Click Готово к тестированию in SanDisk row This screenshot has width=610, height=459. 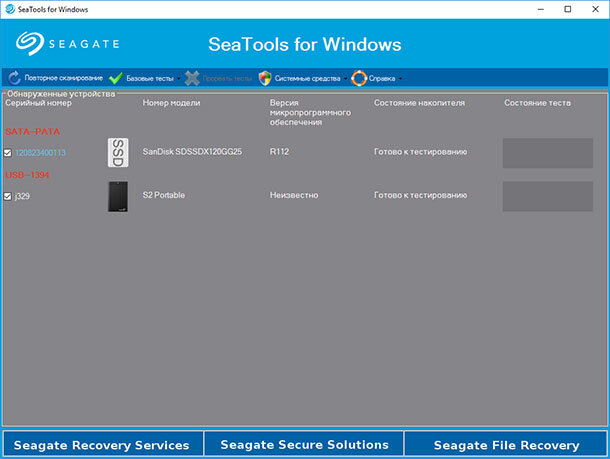[421, 151]
